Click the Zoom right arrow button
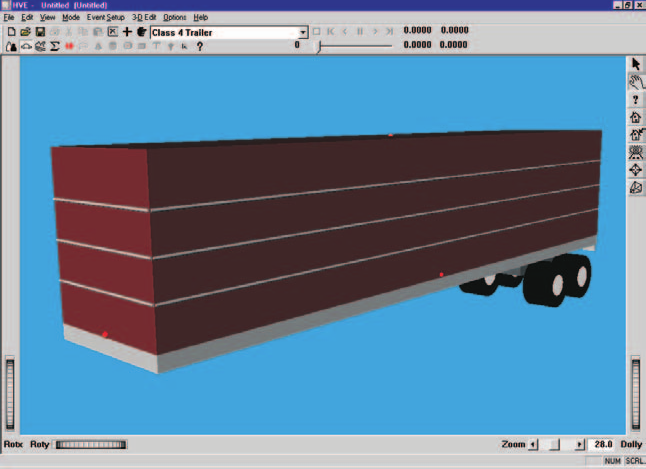Screen dimensions: 646x469 (579, 444)
